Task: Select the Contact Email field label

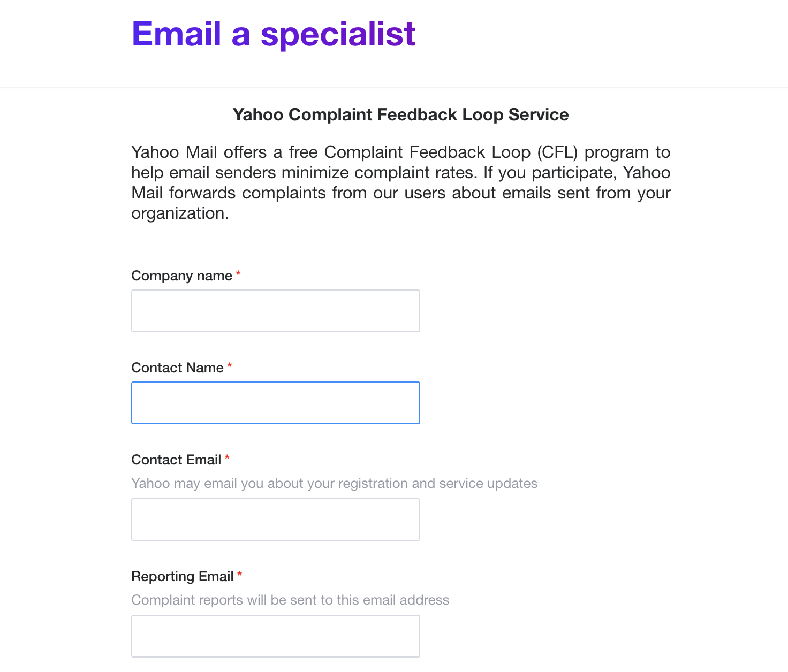Action: coord(177,459)
